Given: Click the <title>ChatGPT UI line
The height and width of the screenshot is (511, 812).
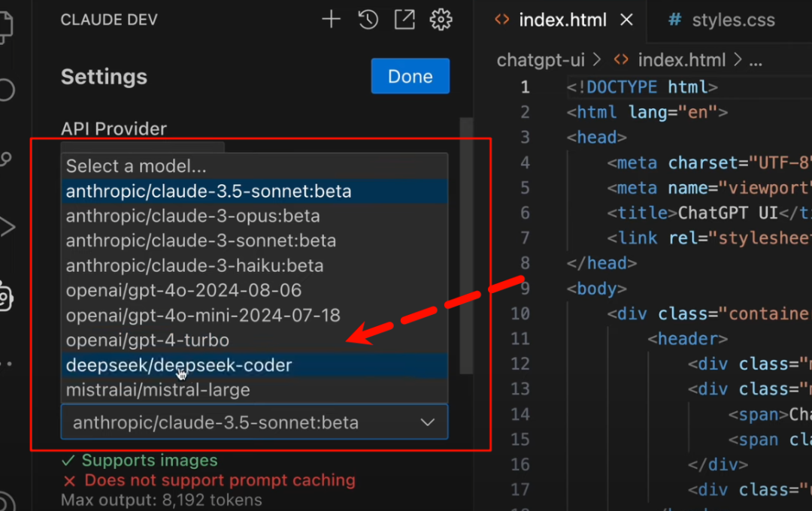Looking at the screenshot, I should click(709, 213).
